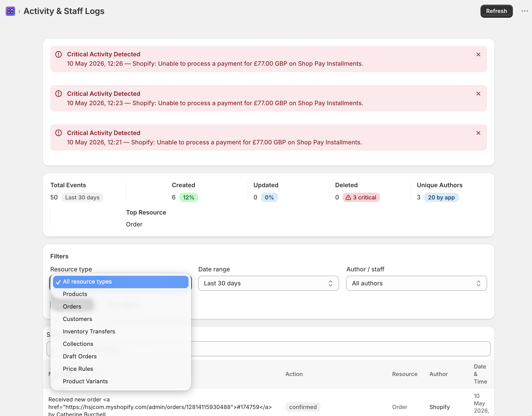This screenshot has height=416, width=532.
Task: Select Draft Orders option
Action: tap(121, 357)
